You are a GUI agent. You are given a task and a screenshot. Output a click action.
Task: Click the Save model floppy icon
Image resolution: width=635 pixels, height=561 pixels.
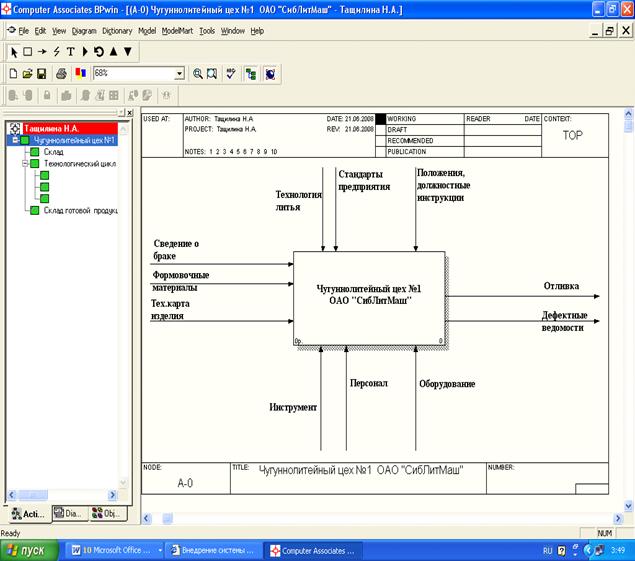(x=41, y=73)
